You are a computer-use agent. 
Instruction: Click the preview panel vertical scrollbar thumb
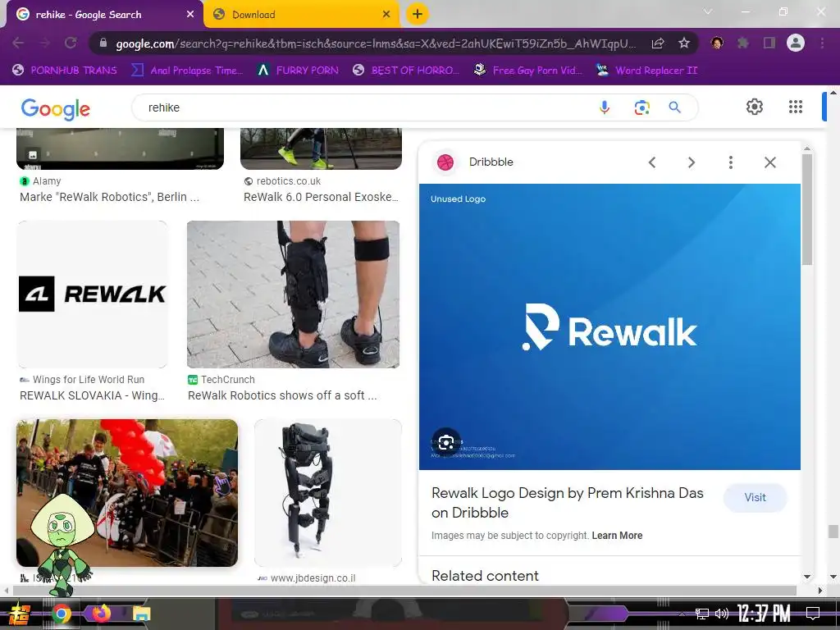(x=807, y=209)
